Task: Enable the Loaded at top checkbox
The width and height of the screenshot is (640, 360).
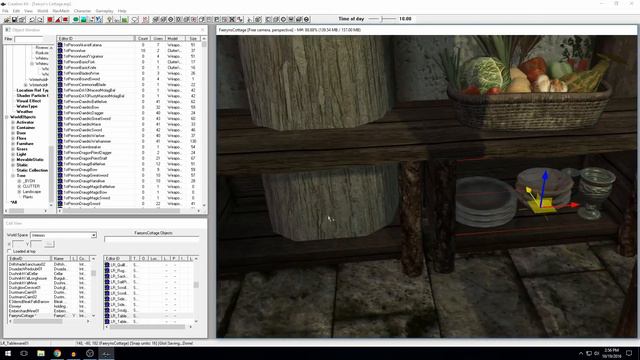Action: [x=9, y=251]
